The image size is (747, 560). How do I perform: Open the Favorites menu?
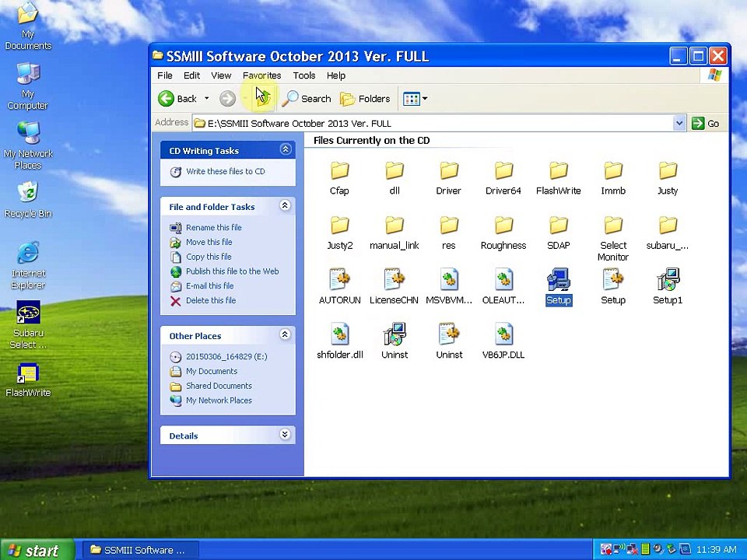click(x=261, y=75)
